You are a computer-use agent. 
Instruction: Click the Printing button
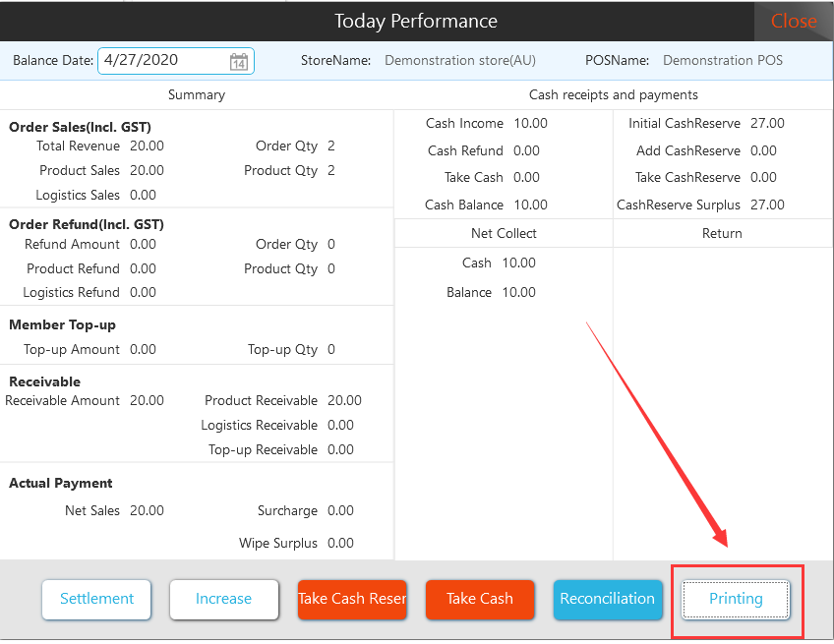pyautogui.click(x=736, y=599)
